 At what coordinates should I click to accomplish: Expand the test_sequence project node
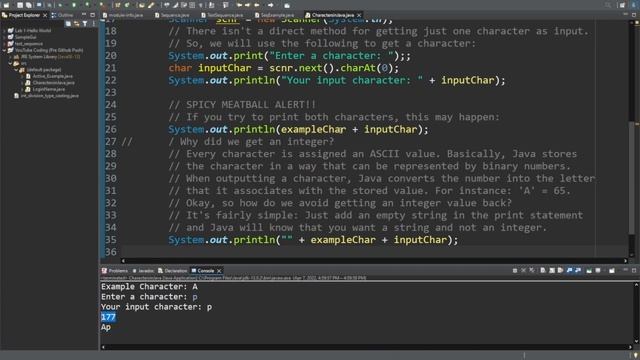[x=4, y=44]
